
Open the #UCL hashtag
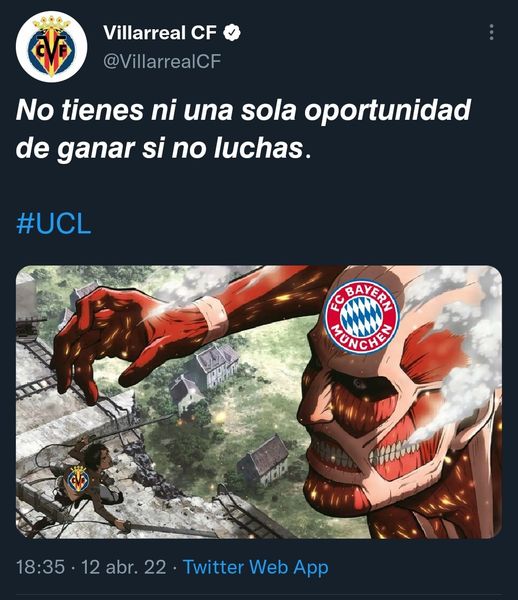click(54, 224)
